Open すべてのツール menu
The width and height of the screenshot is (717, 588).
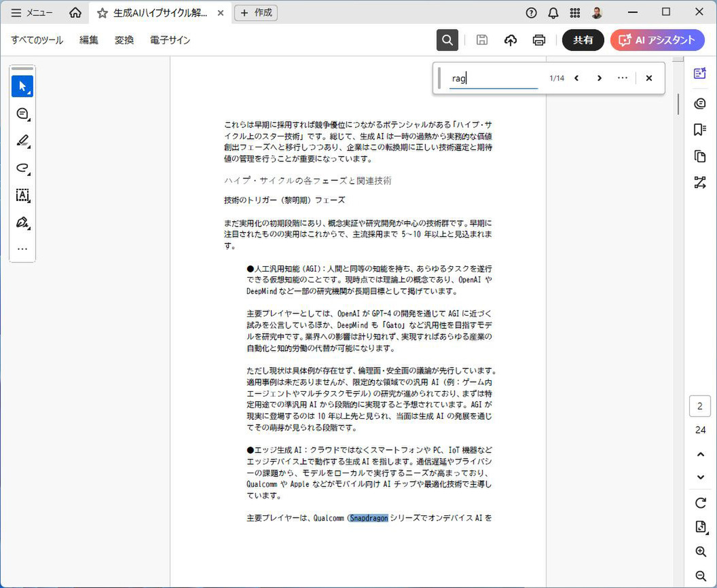coord(37,40)
